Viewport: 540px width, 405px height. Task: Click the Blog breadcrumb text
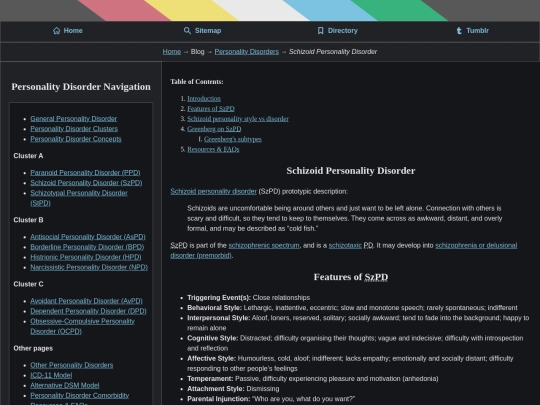pos(197,52)
